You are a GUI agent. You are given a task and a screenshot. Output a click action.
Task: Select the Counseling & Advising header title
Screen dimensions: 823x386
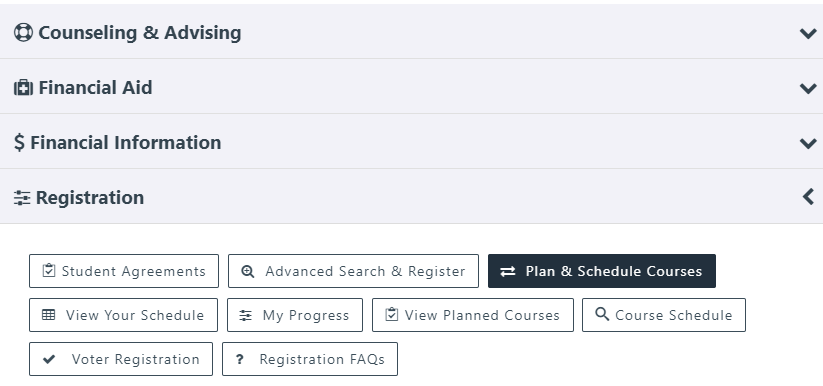pyautogui.click(x=140, y=33)
